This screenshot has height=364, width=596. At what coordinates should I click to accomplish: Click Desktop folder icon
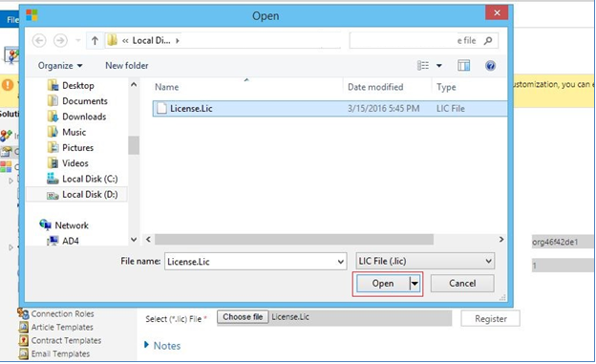53,85
